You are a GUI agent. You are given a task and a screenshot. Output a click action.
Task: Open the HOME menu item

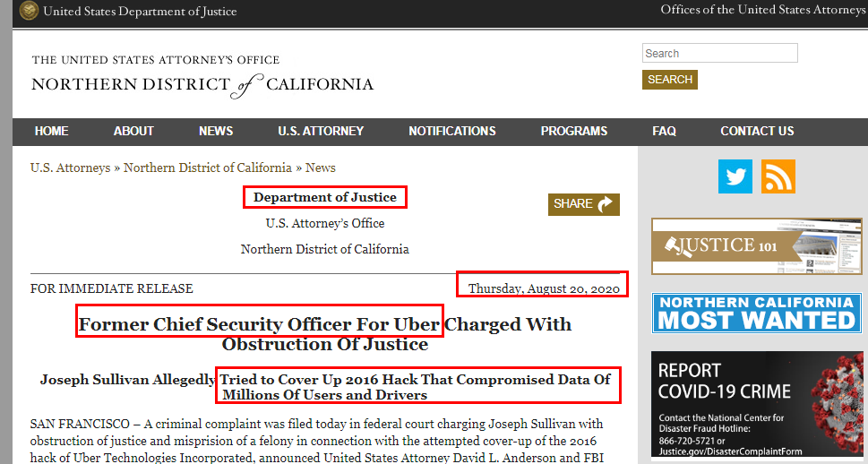pyautogui.click(x=51, y=131)
